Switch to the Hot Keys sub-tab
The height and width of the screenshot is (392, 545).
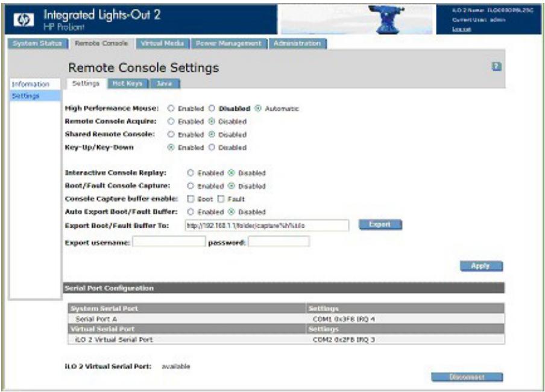(x=128, y=83)
